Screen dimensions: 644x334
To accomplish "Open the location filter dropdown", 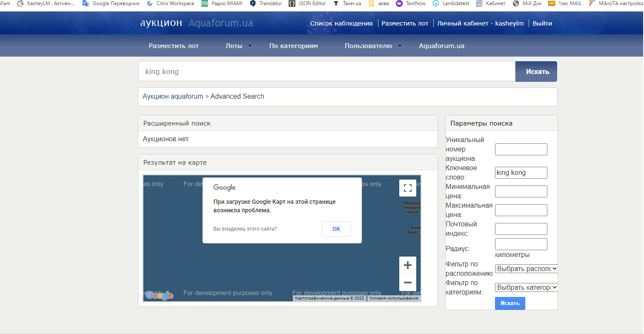I will point(527,269).
